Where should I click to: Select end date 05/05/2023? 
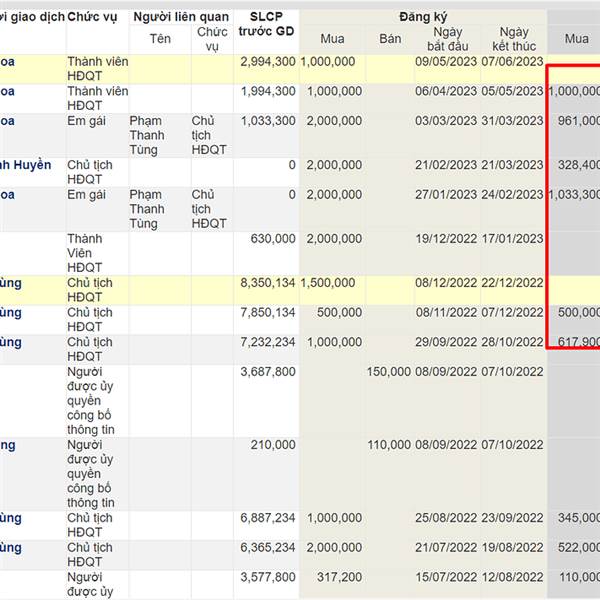click(x=512, y=91)
